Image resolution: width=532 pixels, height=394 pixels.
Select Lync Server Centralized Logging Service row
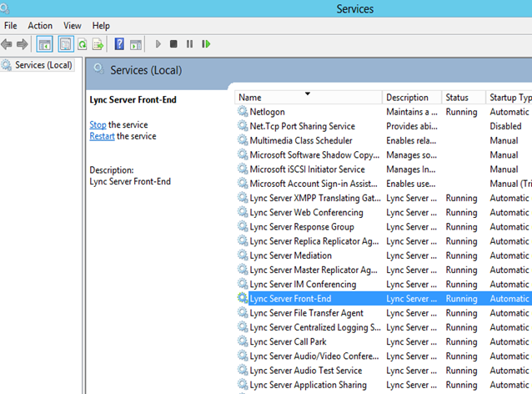(384, 327)
